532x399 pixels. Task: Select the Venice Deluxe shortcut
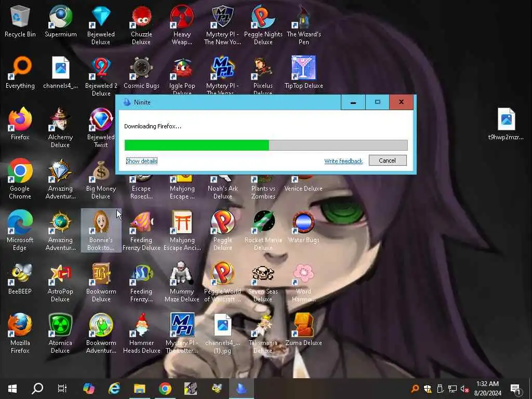303,184
